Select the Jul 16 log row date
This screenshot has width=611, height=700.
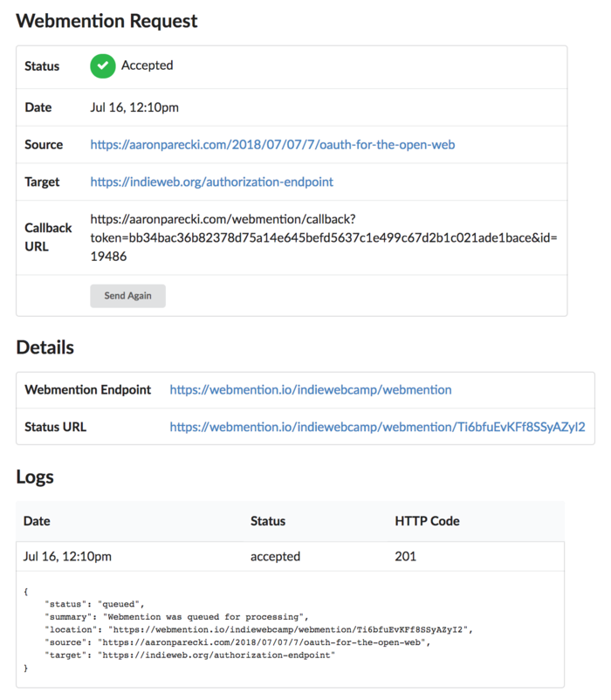pos(67,556)
